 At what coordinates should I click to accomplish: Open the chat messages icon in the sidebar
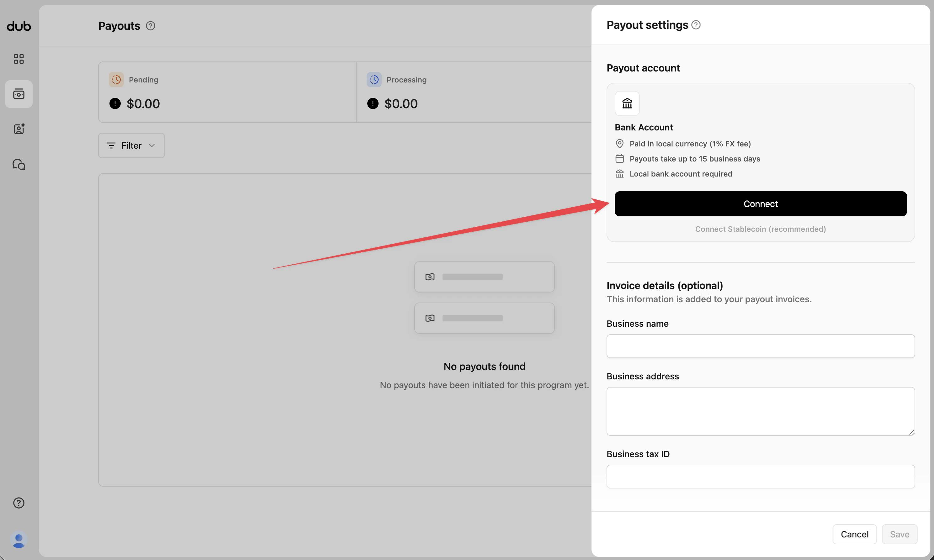click(x=19, y=164)
